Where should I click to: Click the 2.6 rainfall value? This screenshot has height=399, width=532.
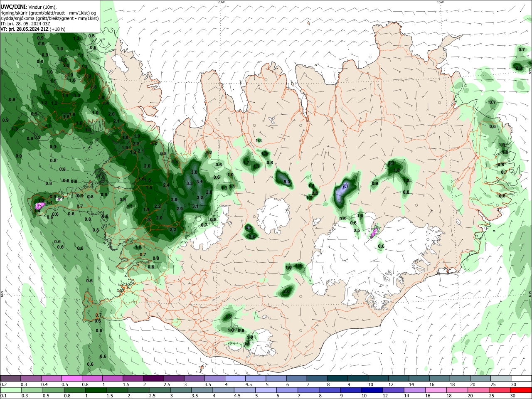[251, 236]
